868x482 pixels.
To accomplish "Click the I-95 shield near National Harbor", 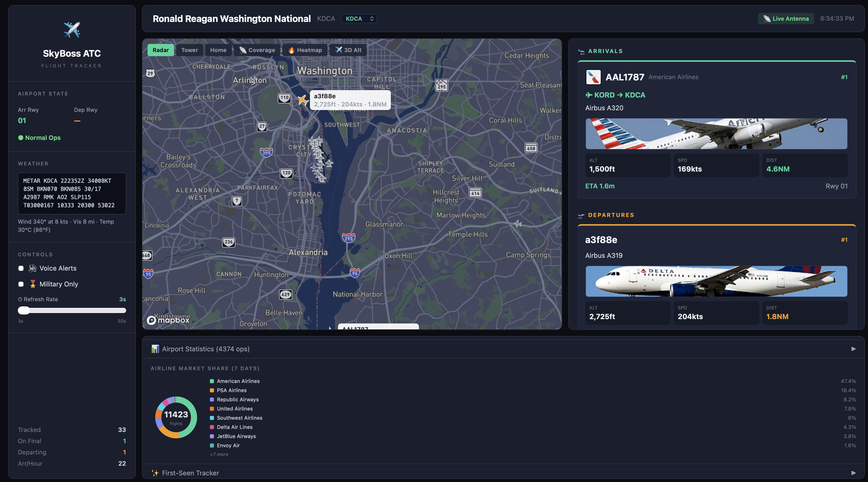I will tap(355, 273).
